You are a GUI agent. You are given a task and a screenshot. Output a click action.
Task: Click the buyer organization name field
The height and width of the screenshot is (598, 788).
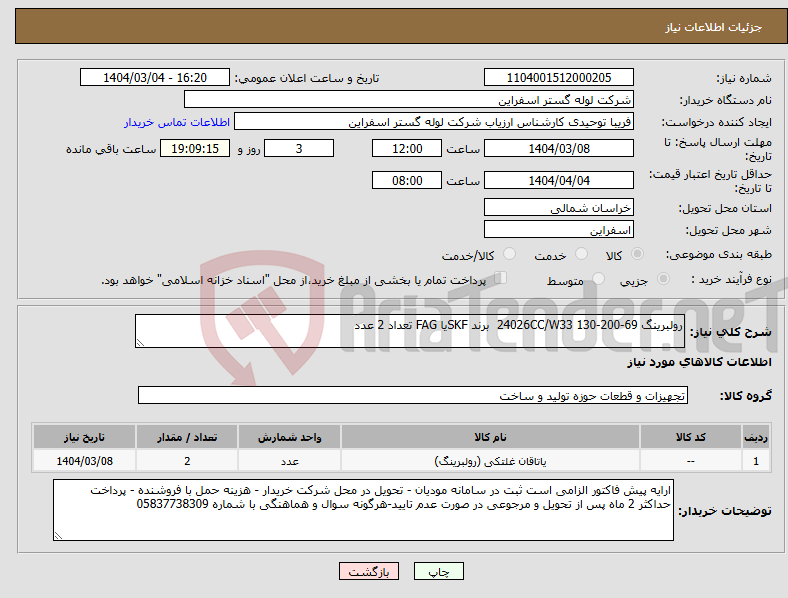tap(409, 99)
